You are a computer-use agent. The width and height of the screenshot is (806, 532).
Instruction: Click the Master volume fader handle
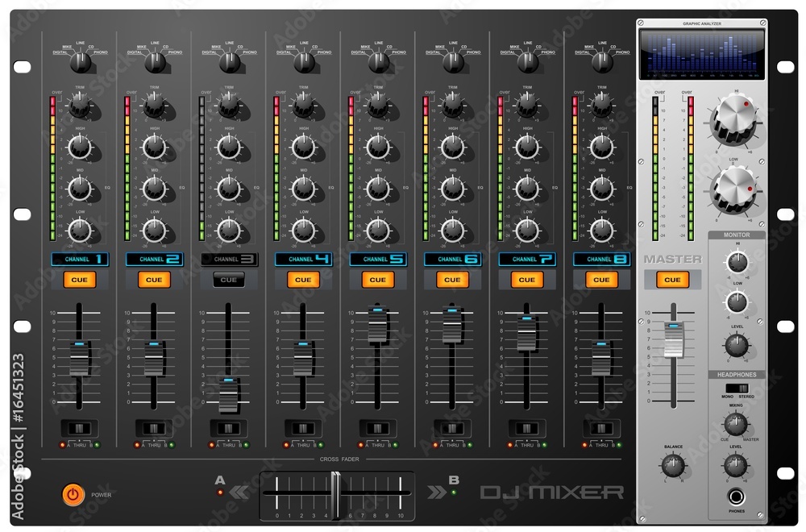(x=673, y=339)
